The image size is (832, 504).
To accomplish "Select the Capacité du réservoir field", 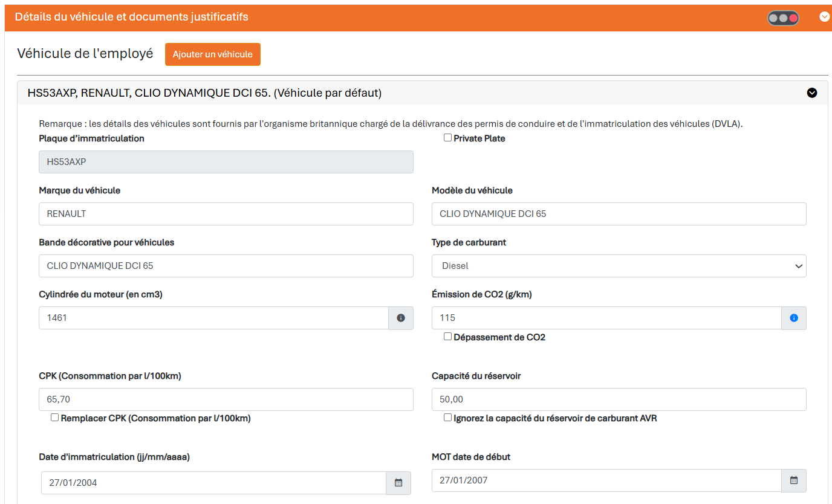I will [x=619, y=399].
